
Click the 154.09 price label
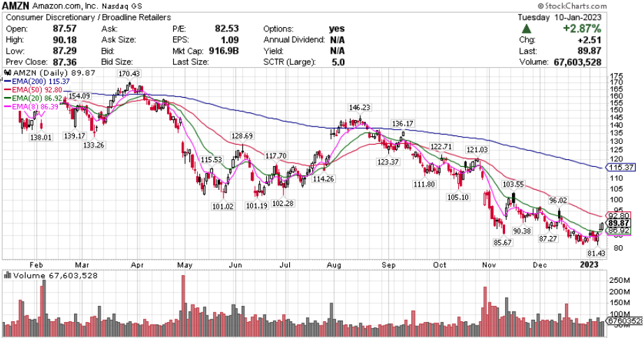point(79,96)
